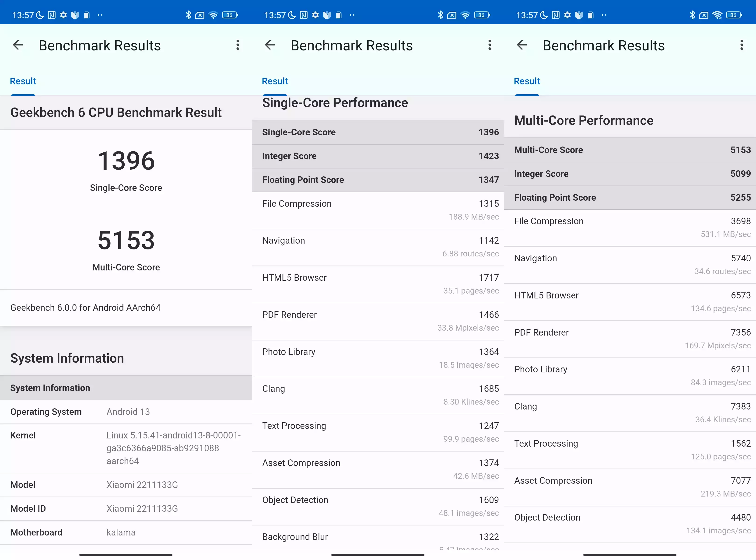Image resolution: width=756 pixels, height=560 pixels.
Task: Tap NFC icon in left status bar
Action: 52,15
